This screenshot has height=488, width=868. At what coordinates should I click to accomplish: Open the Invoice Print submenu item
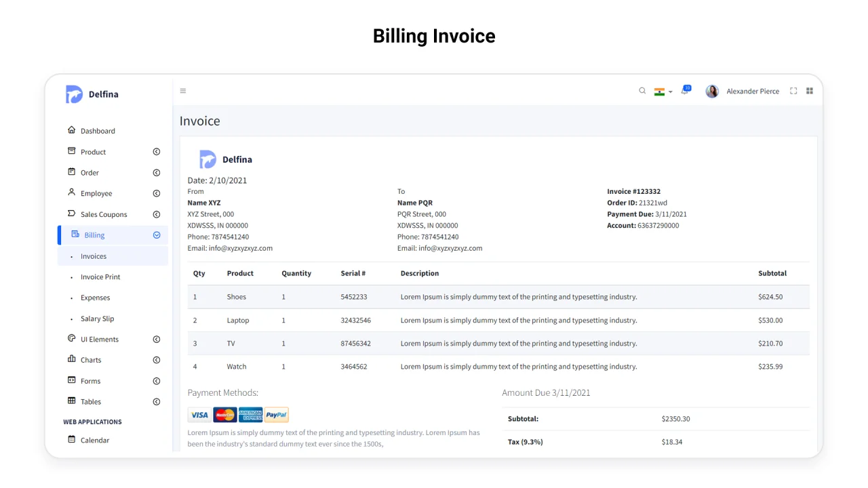coord(100,277)
